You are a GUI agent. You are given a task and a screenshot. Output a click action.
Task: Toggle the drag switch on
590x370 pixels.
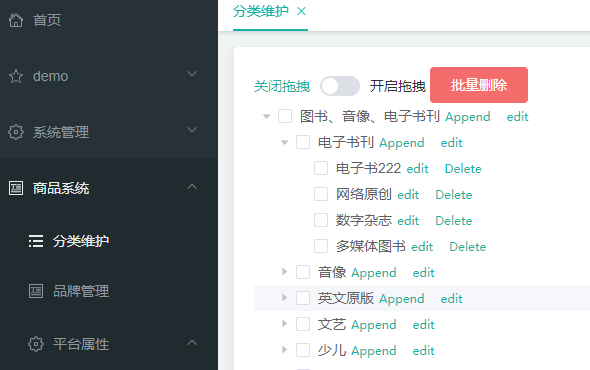pos(340,86)
